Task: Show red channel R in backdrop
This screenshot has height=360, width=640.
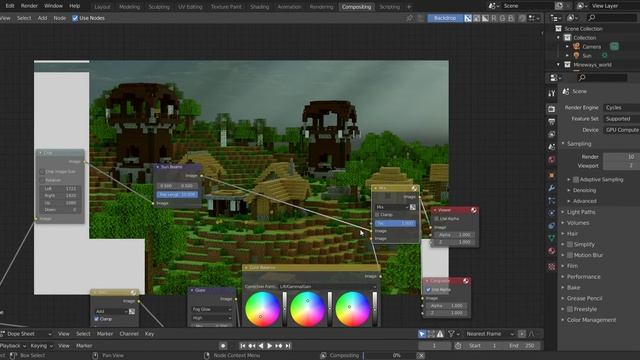Action: point(494,18)
